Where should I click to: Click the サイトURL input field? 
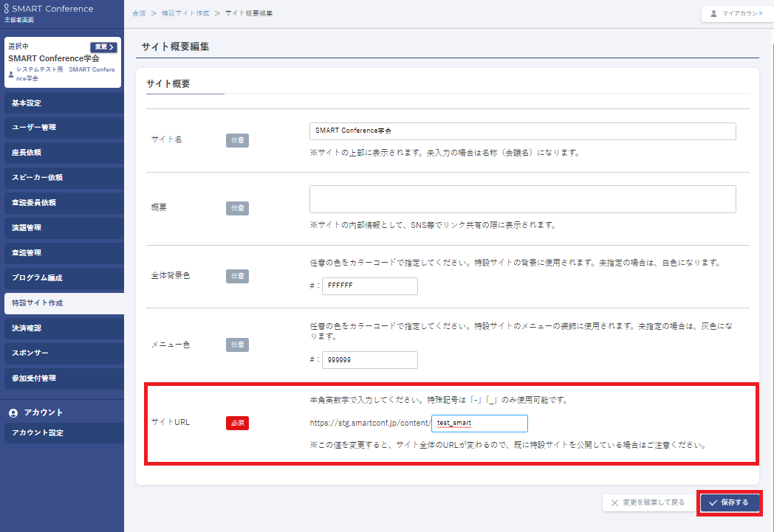pos(479,424)
